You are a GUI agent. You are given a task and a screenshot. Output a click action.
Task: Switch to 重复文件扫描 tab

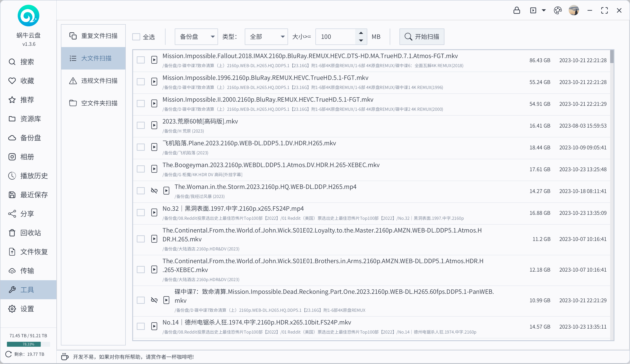tap(93, 36)
